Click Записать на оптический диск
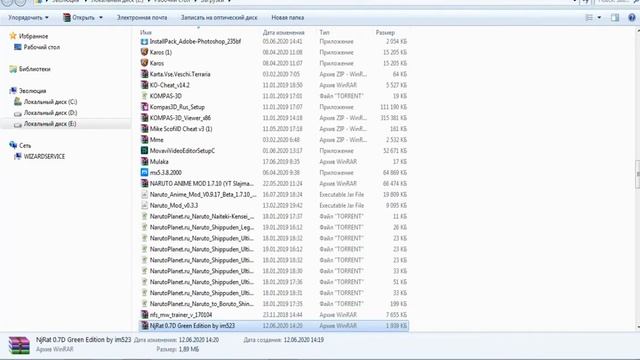The width and height of the screenshot is (640, 360). tap(219, 18)
